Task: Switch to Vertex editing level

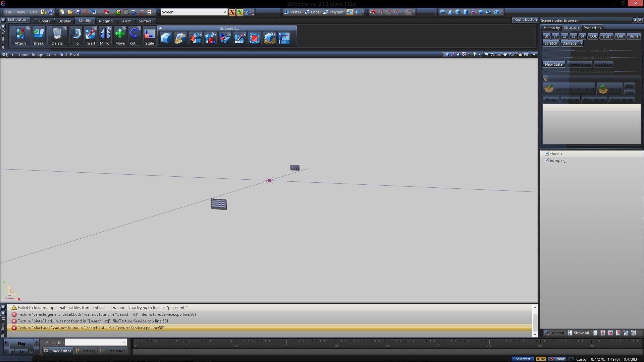Action: [292, 12]
